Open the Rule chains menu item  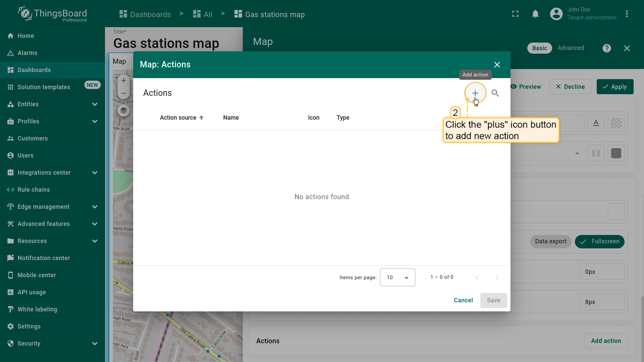tap(34, 190)
